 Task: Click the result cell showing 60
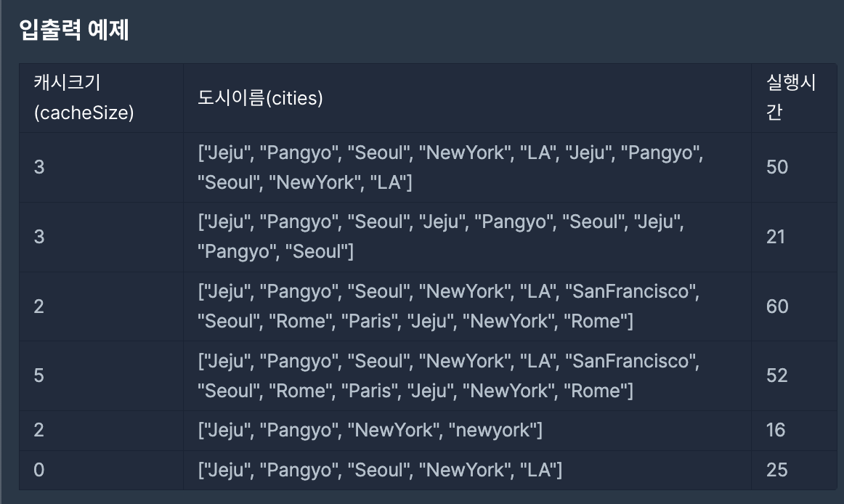tap(794, 306)
